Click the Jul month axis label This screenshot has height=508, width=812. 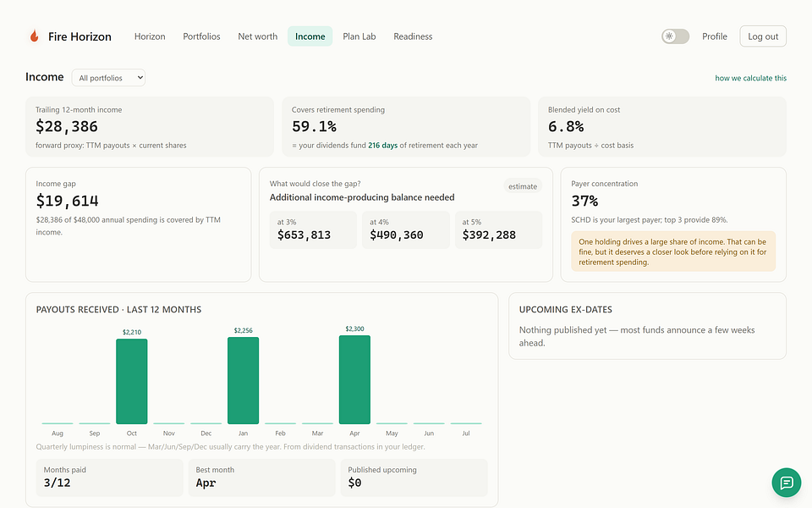tap(466, 433)
